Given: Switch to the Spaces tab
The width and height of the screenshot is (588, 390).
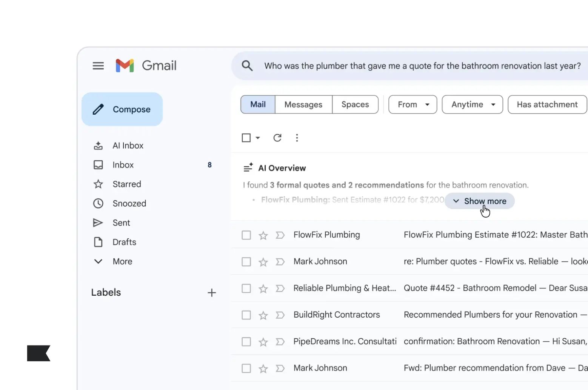Looking at the screenshot, I should tap(355, 104).
